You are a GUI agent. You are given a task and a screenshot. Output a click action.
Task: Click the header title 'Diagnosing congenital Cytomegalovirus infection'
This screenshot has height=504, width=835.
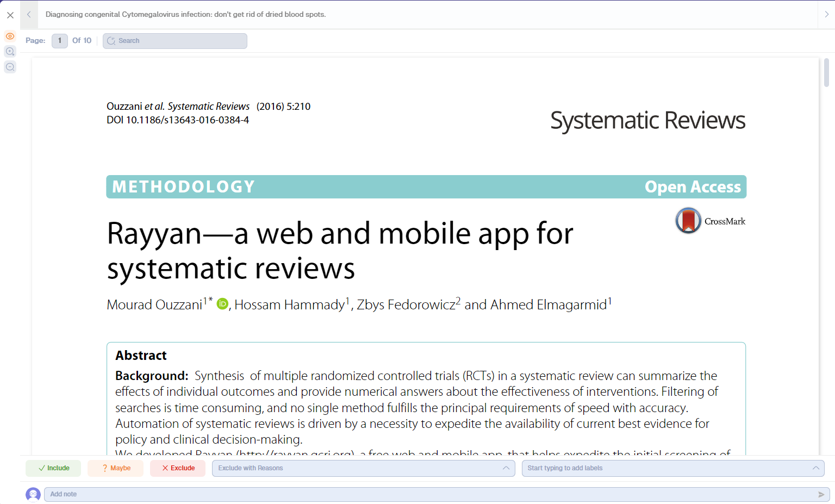(185, 15)
